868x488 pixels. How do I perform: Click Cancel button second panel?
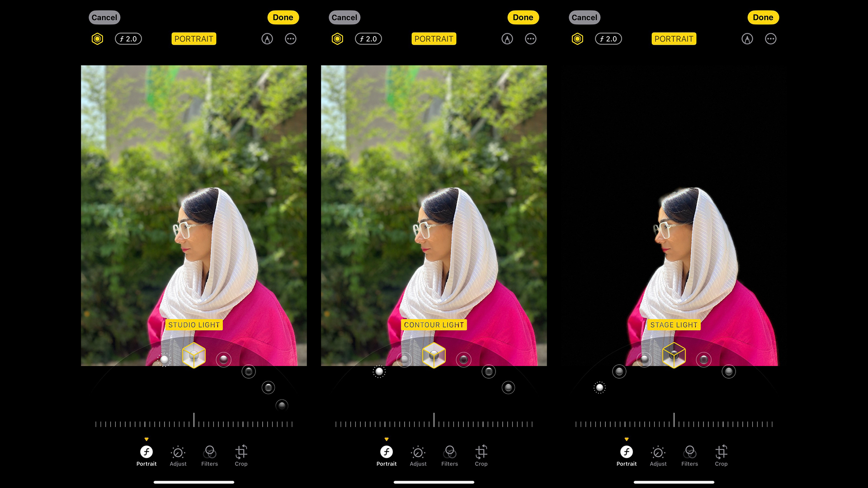pos(344,17)
